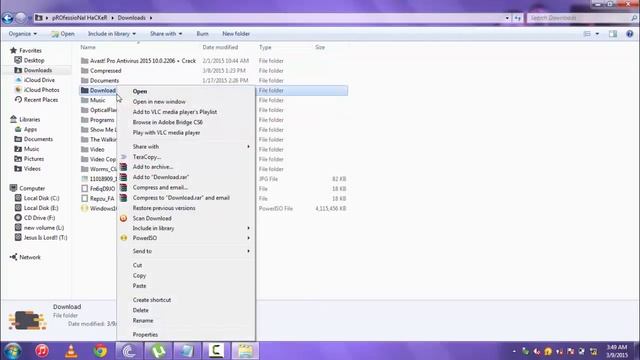
Task: Click the Avast icon beside Scan Download
Action: click(123, 218)
